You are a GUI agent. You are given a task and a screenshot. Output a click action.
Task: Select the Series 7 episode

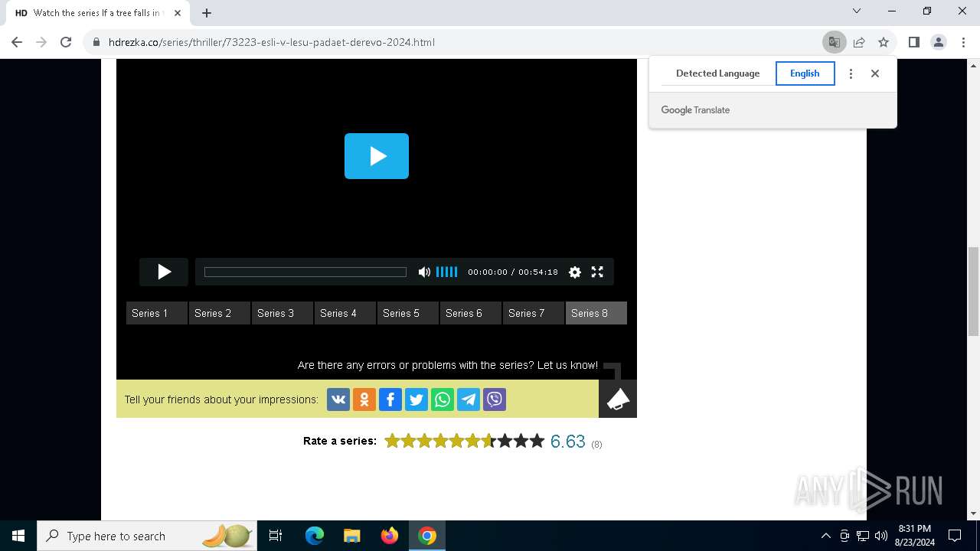[x=534, y=313]
